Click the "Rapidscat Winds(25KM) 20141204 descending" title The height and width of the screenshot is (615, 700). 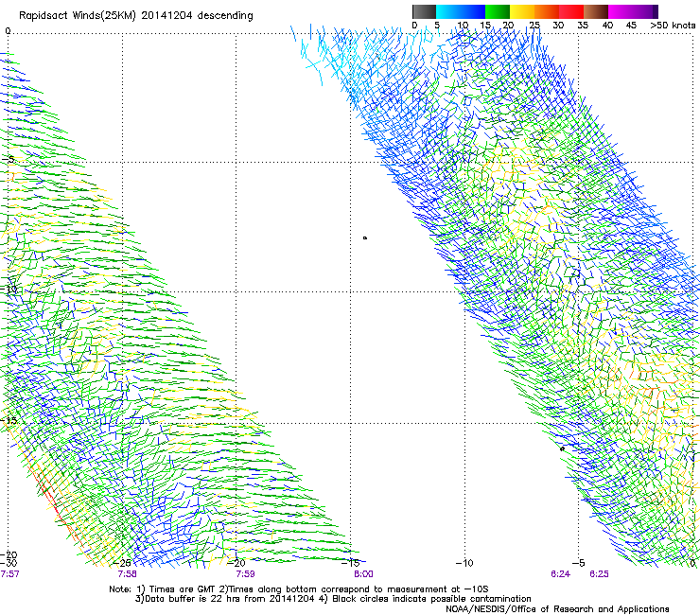coord(135,16)
